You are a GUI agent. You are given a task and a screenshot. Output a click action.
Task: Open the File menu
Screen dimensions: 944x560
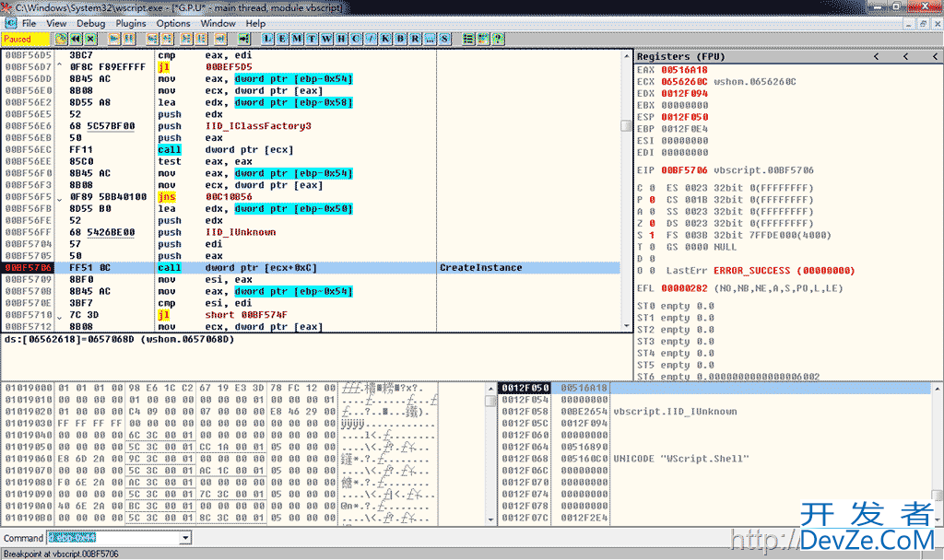click(x=29, y=23)
